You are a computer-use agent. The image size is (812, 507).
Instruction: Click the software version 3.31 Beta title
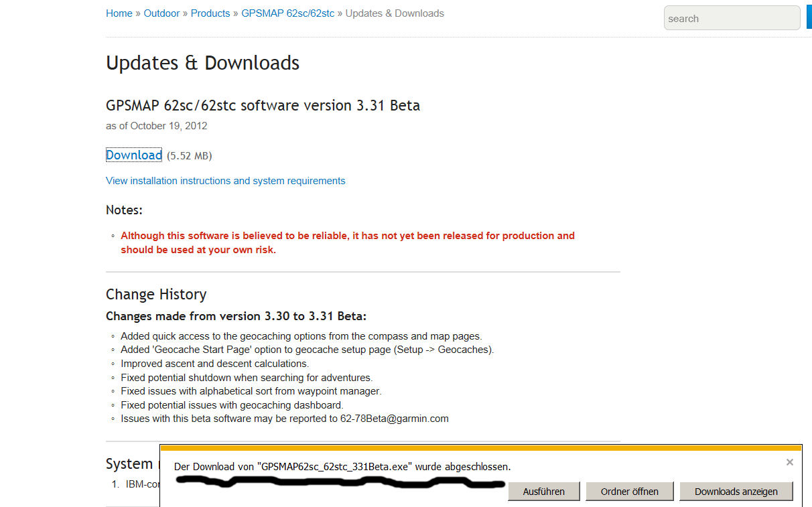(x=263, y=106)
